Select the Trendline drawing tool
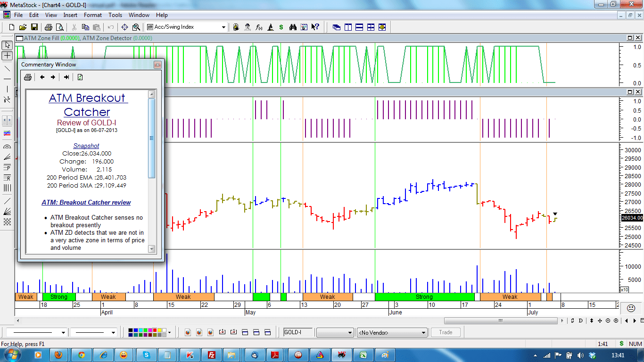The height and width of the screenshot is (362, 644). (7, 69)
